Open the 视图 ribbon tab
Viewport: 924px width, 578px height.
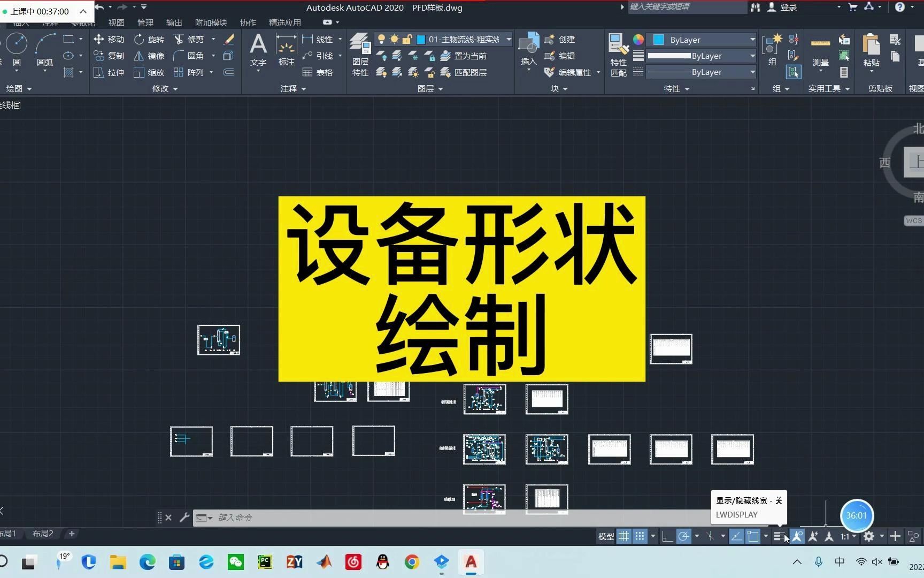click(x=116, y=22)
